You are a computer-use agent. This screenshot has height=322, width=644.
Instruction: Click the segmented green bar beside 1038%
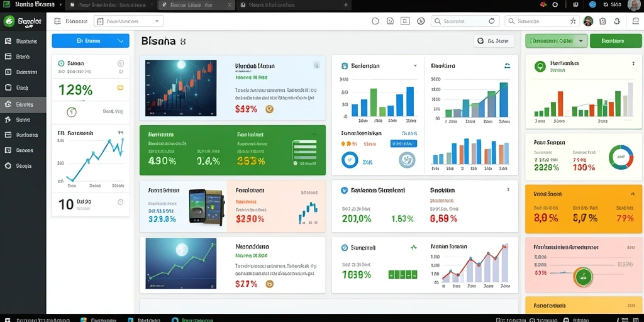pos(402,274)
